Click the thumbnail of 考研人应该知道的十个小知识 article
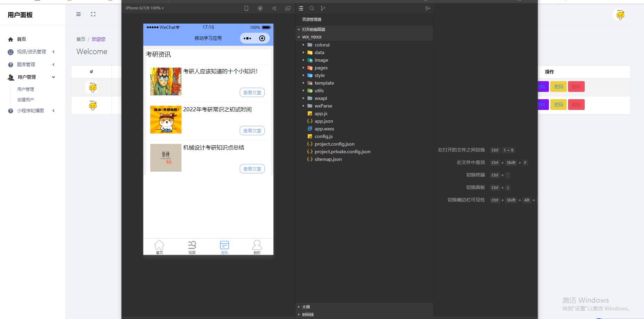The height and width of the screenshot is (319, 644). [166, 81]
